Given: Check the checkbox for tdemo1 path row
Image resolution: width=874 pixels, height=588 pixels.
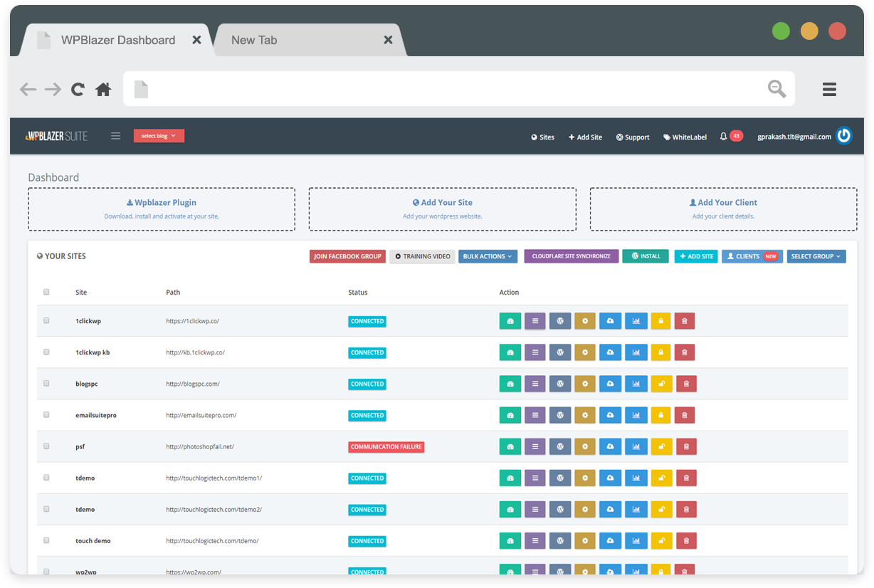Looking at the screenshot, I should (x=46, y=477).
